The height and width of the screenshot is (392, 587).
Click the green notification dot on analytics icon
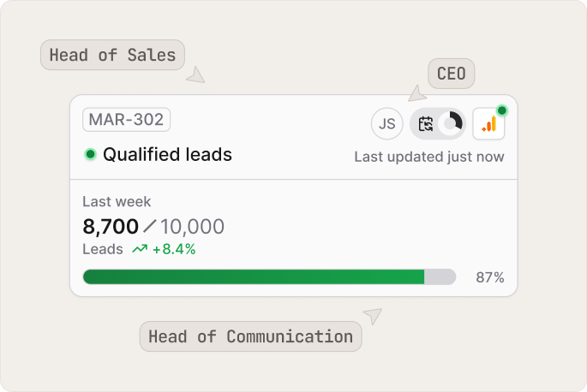[x=501, y=110]
